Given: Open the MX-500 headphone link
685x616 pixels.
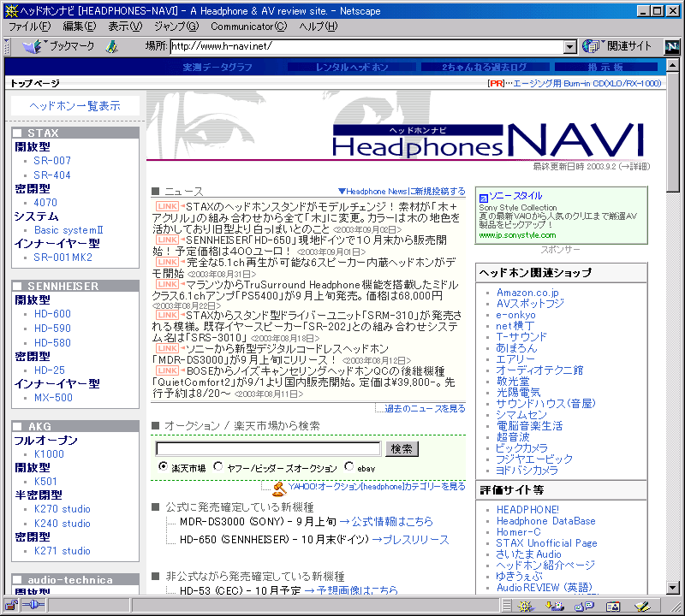Looking at the screenshot, I should [x=53, y=398].
